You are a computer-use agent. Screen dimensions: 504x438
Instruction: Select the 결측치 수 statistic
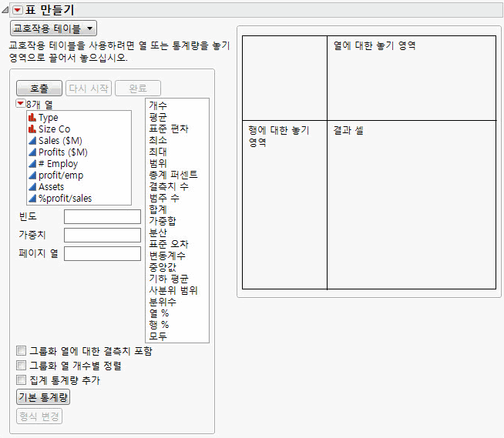pyautogui.click(x=169, y=186)
